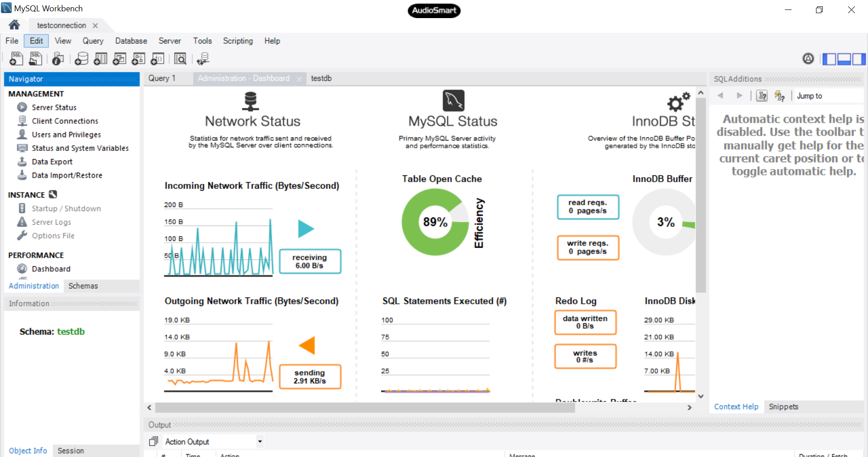The width and height of the screenshot is (868, 457).
Task: Open Status and System Variables
Action: click(80, 148)
